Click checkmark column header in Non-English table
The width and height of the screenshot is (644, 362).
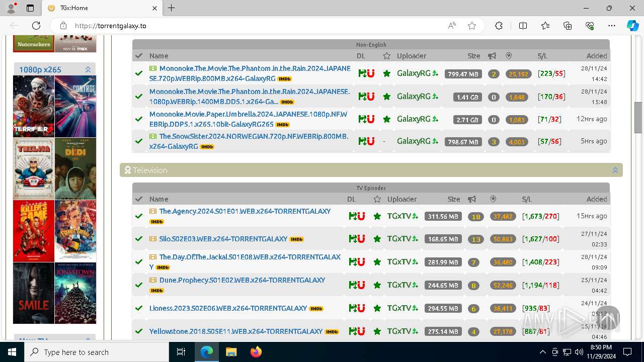pyautogui.click(x=139, y=56)
